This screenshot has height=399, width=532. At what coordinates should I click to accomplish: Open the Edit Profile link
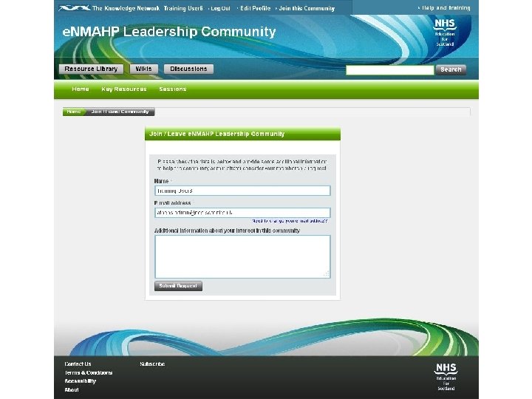tap(256, 8)
